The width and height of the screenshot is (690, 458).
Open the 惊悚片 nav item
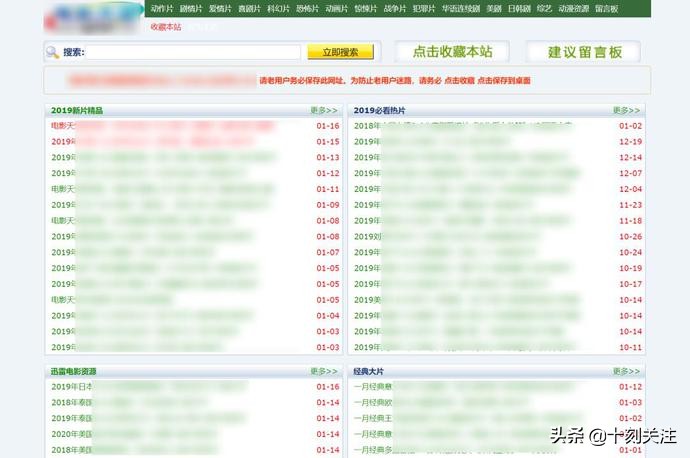(366, 8)
